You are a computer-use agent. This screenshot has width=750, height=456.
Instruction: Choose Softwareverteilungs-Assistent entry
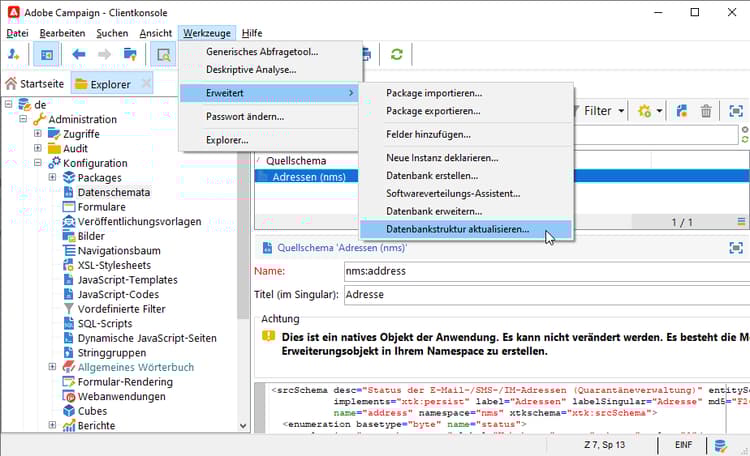[466, 193]
